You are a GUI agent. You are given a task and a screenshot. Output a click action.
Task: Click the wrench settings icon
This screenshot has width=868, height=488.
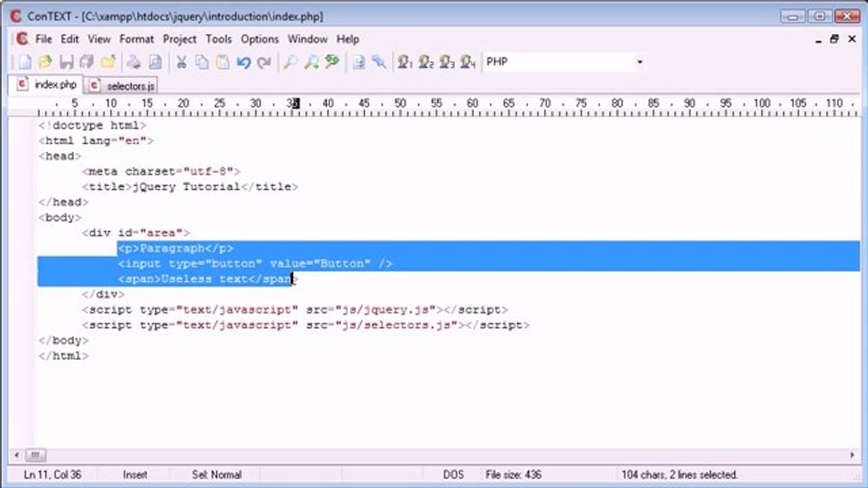379,62
